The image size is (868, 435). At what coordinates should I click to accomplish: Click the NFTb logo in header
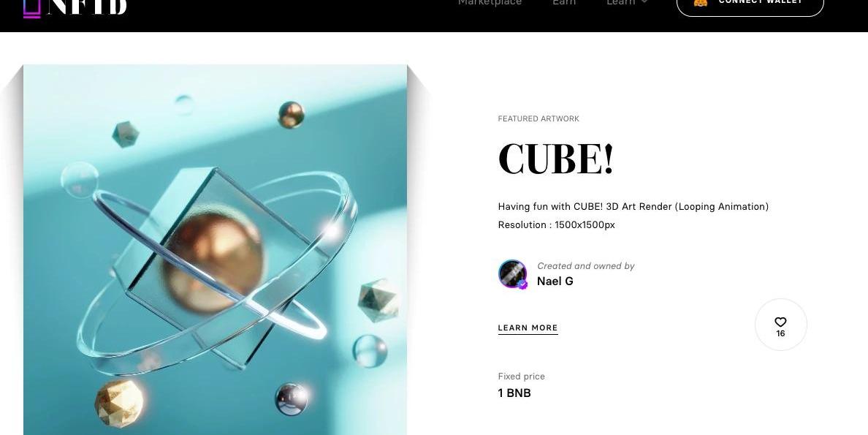click(x=75, y=8)
